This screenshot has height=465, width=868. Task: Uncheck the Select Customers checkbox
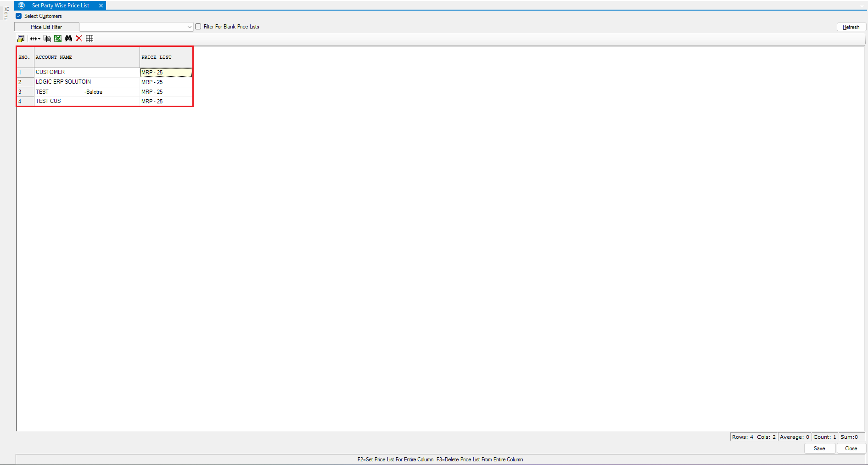click(19, 16)
